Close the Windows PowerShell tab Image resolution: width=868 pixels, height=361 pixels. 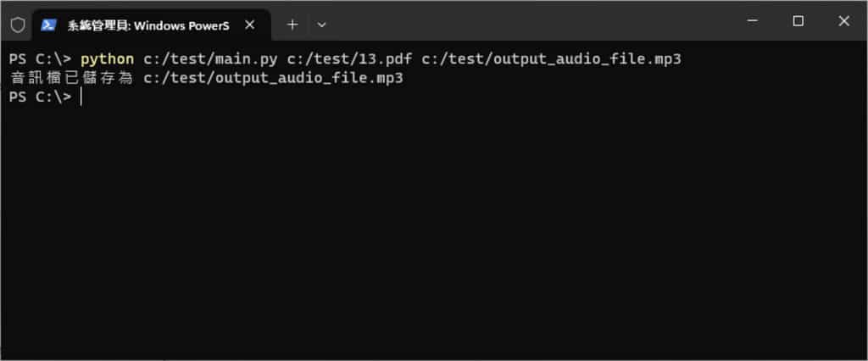(249, 25)
